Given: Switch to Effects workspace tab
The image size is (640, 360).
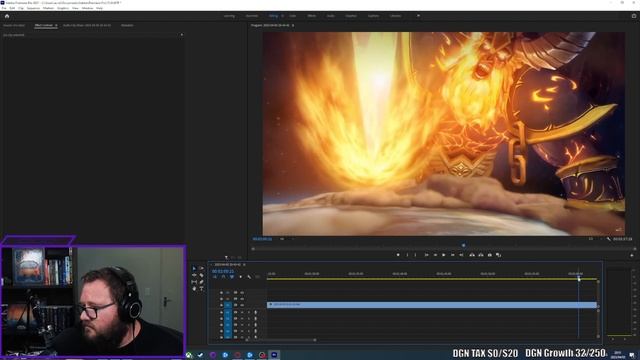Looking at the screenshot, I should click(x=311, y=16).
